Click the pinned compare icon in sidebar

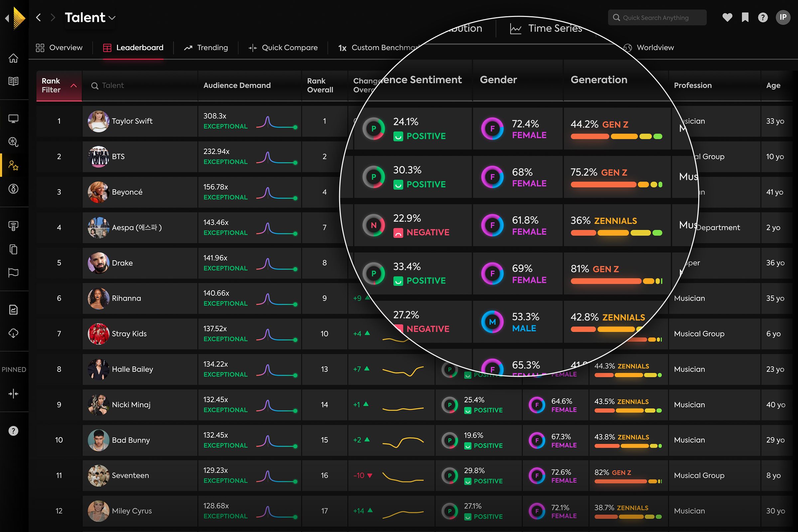[13, 394]
